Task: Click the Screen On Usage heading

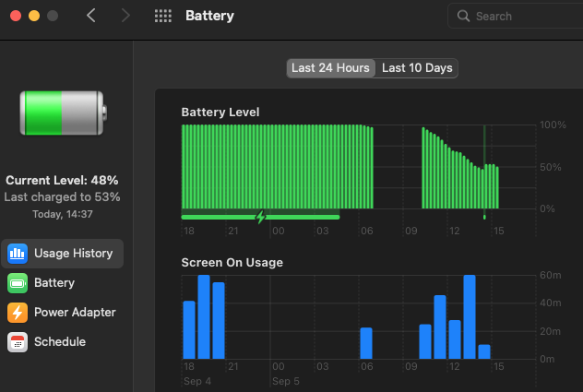Action: [x=232, y=263]
